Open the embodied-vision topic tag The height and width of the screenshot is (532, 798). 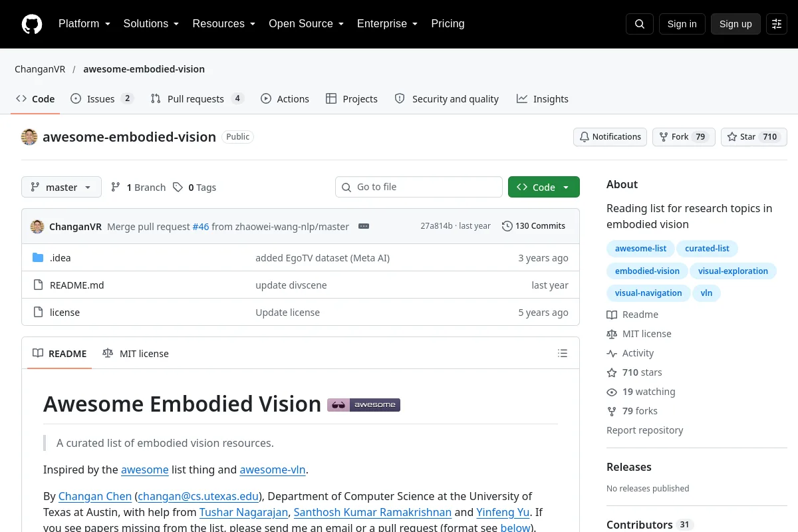[647, 271]
